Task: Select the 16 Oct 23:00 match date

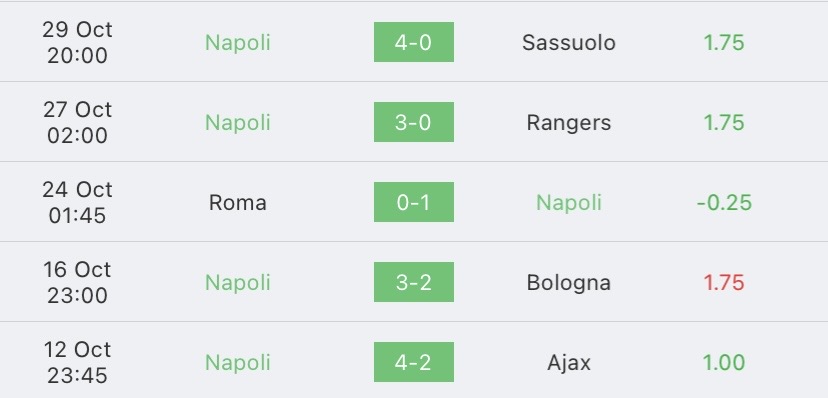Action: (x=78, y=282)
